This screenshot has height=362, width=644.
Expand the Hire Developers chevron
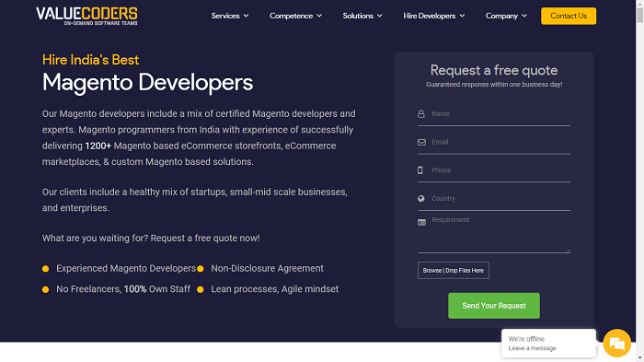tap(462, 16)
